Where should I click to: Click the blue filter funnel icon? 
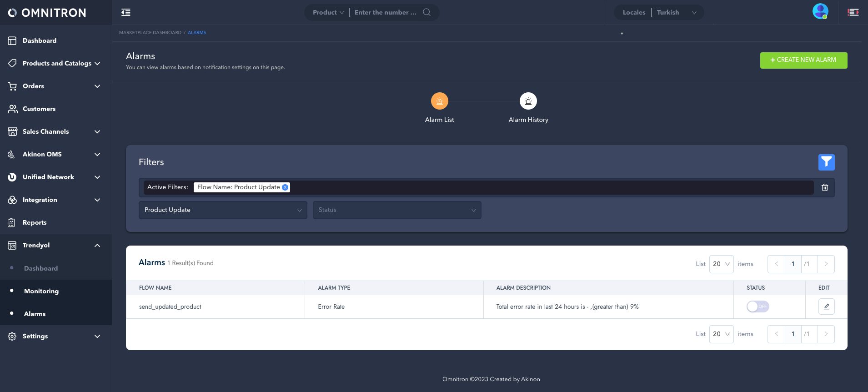[826, 162]
